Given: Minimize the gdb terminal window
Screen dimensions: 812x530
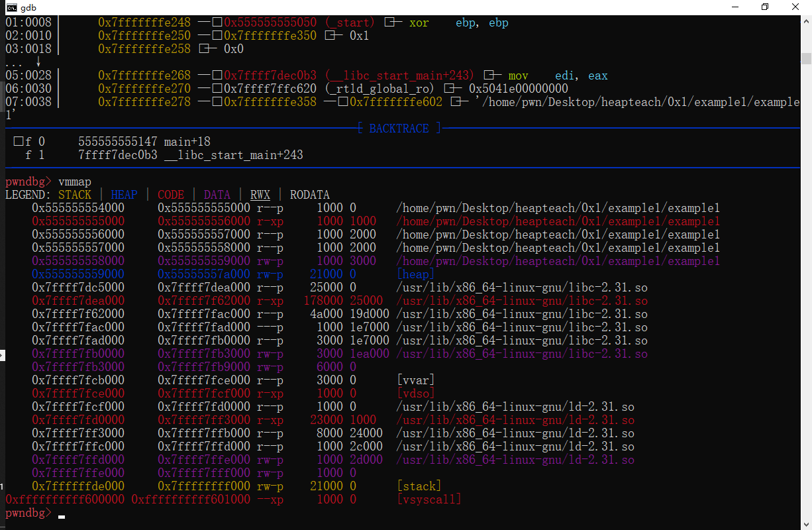Looking at the screenshot, I should tap(735, 8).
